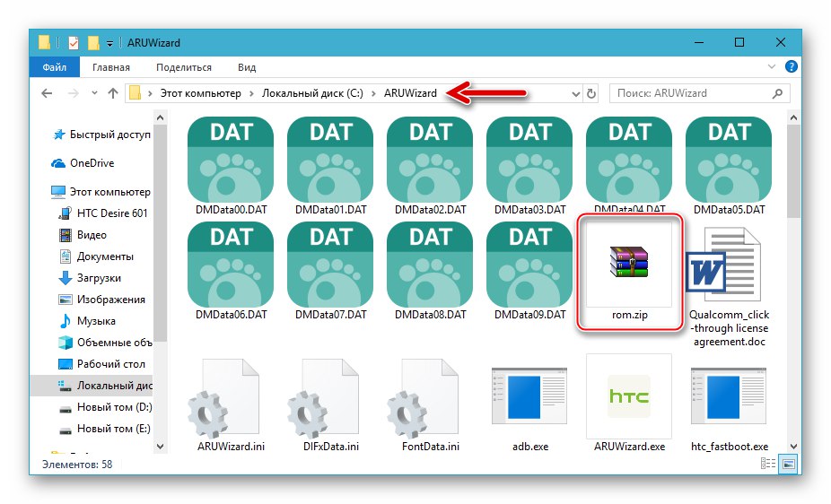Select Этот компьютер in sidebar

pyautogui.click(x=101, y=192)
